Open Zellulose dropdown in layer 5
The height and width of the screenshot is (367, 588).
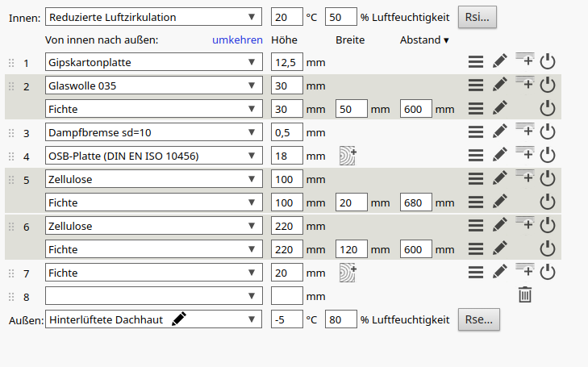pos(153,179)
